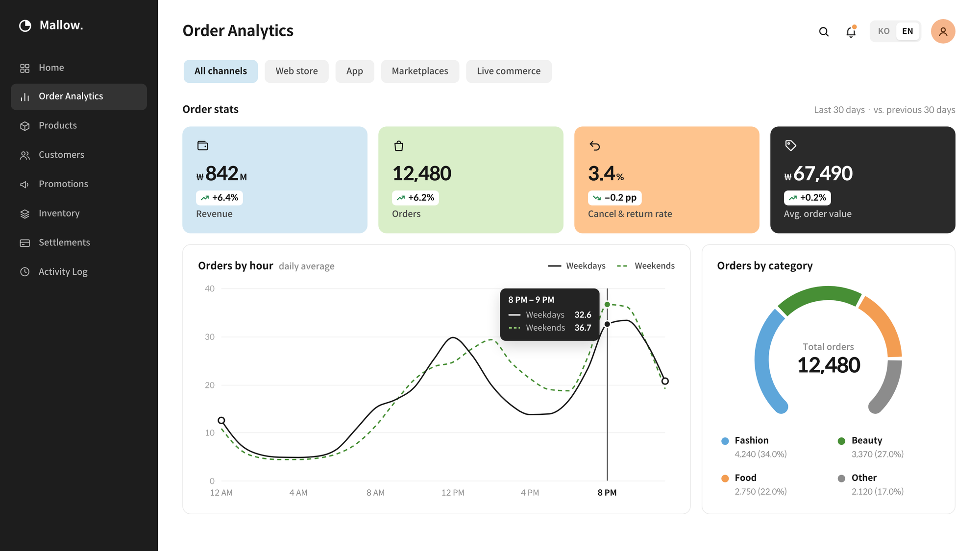Switch language to KO
The height and width of the screenshot is (551, 980).
883,31
